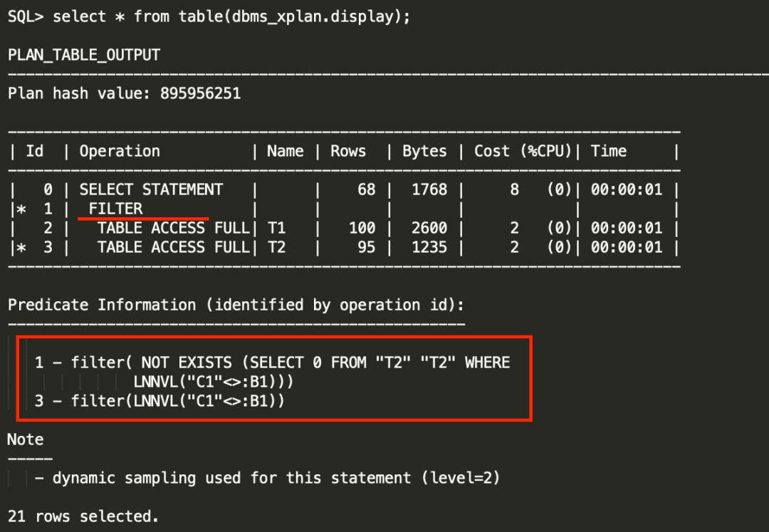769x532 pixels.
Task: Select the Name column header
Action: pos(285,151)
